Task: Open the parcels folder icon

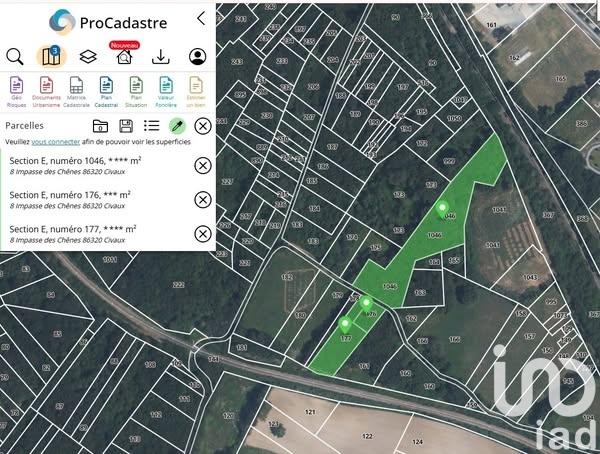Action: coord(100,126)
